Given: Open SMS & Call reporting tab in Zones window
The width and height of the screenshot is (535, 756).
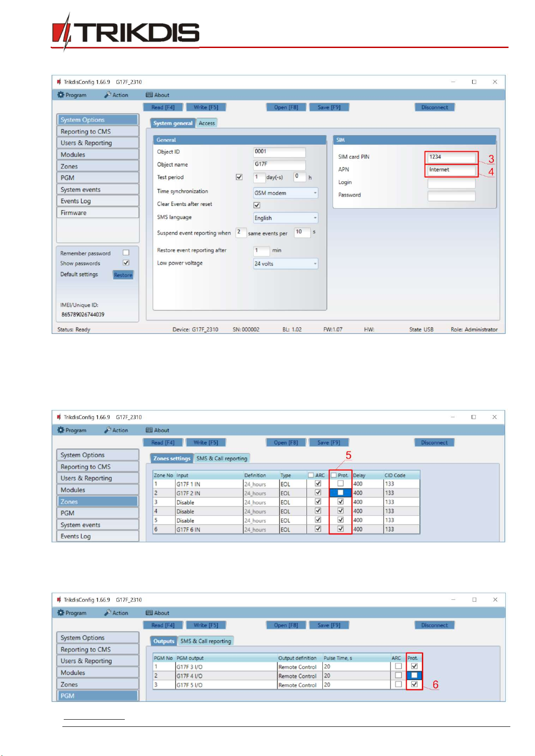Looking at the screenshot, I should pyautogui.click(x=222, y=458).
